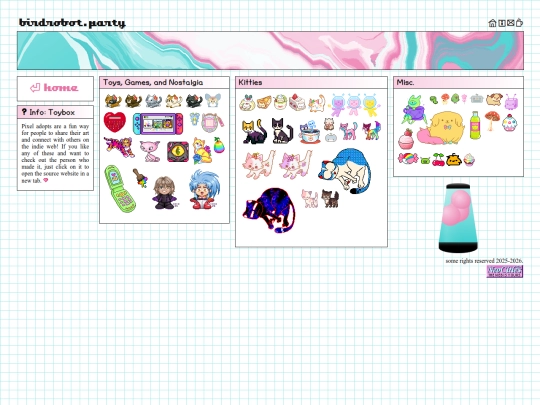The image size is (540, 405).
Task: Click the big yellow fluffy dog adopt
Action: [x=446, y=127]
